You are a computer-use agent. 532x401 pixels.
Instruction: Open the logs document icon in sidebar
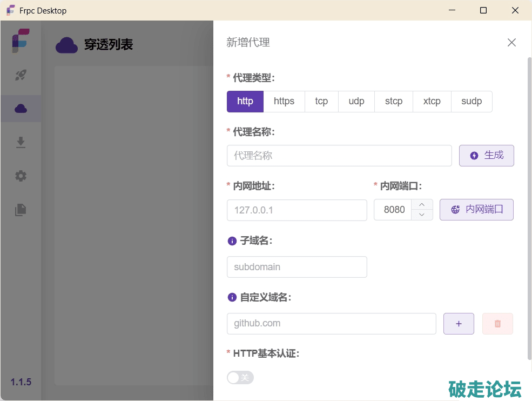[x=21, y=210]
